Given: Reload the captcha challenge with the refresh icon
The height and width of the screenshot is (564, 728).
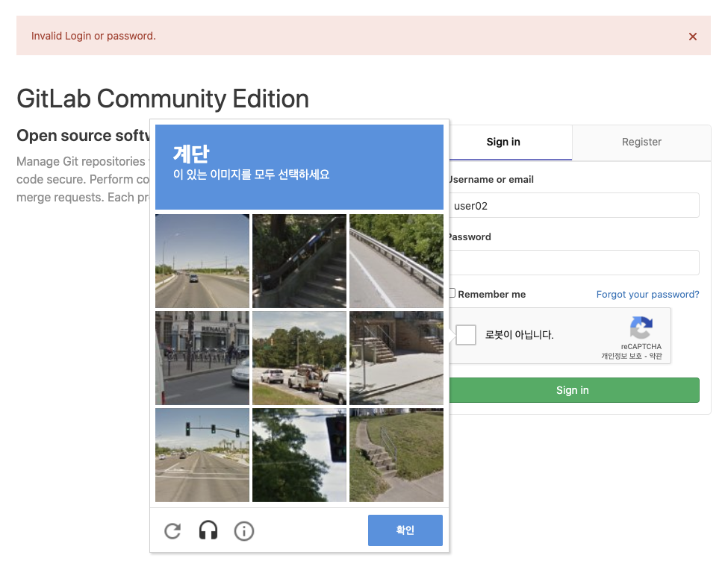Looking at the screenshot, I should point(172,530).
